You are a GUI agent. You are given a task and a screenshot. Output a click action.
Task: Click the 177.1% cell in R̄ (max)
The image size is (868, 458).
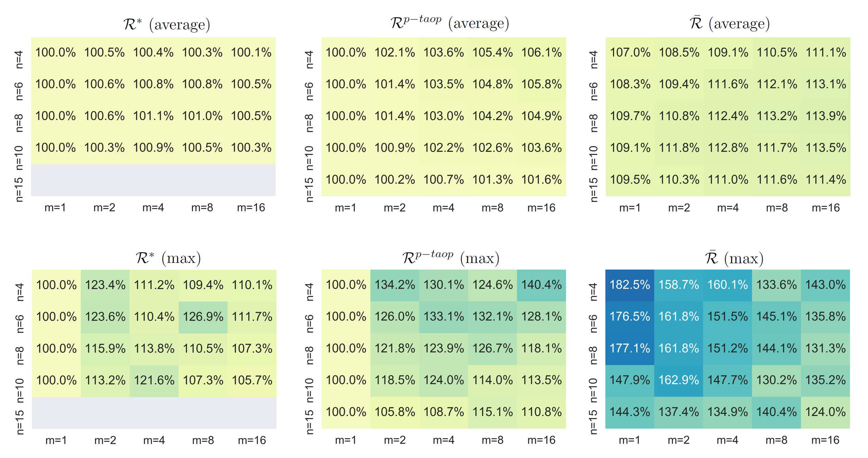pos(630,348)
